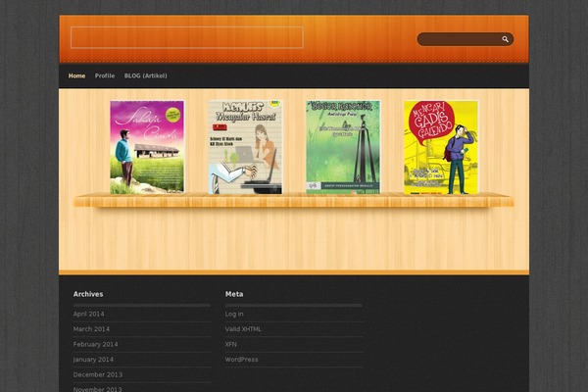Screen dimensions: 588x392
Task: Open the BLOG (Artikel) menu item
Action: (x=145, y=75)
